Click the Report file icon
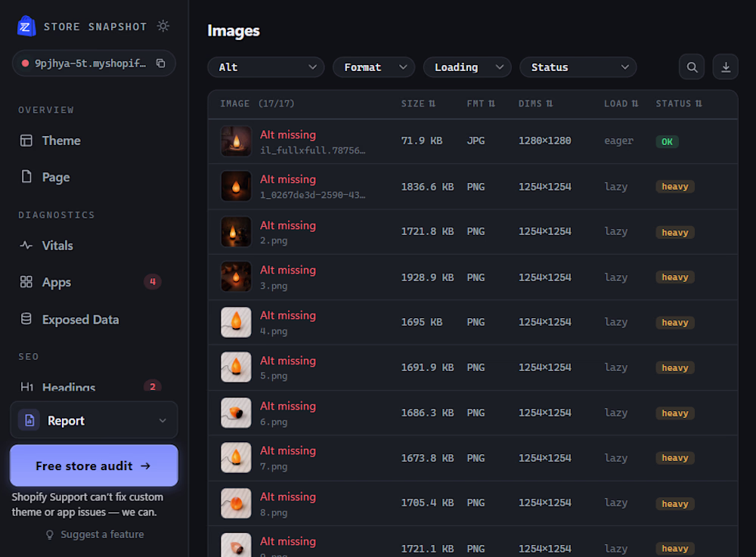Screen dimensions: 756x557 coord(29,420)
